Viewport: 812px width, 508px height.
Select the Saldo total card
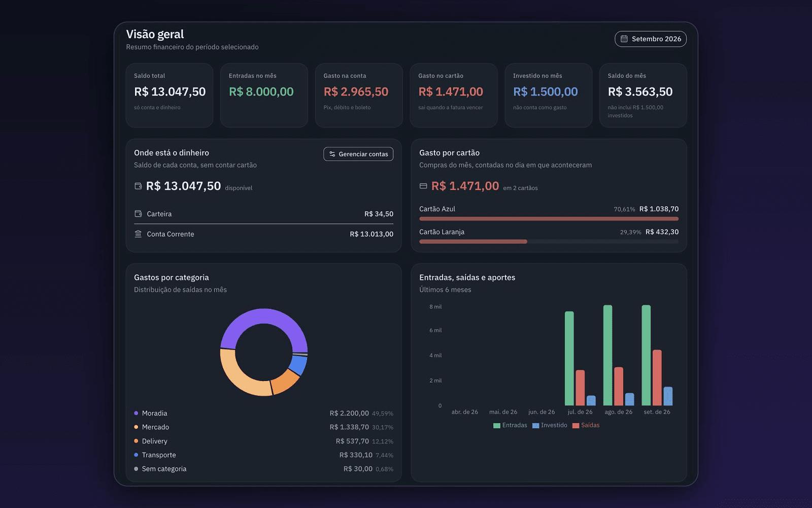(170, 96)
